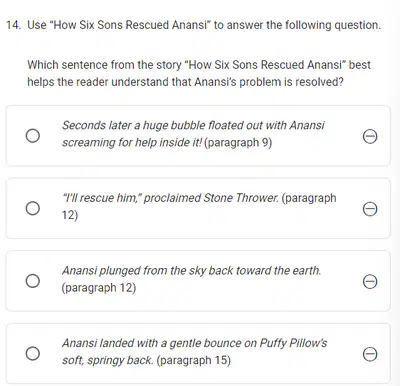Click the italic sentence 'Seconds later a huge bubble'
This screenshot has width=400, height=386.
[193, 125]
